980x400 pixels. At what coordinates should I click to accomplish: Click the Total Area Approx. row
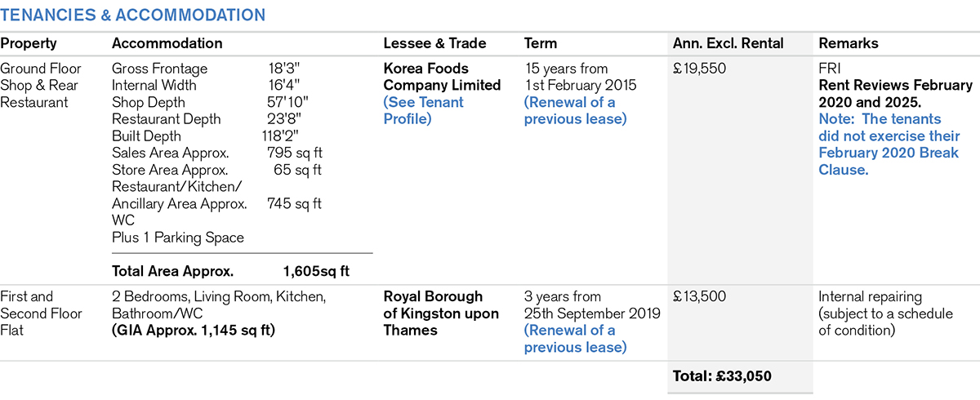click(x=230, y=271)
